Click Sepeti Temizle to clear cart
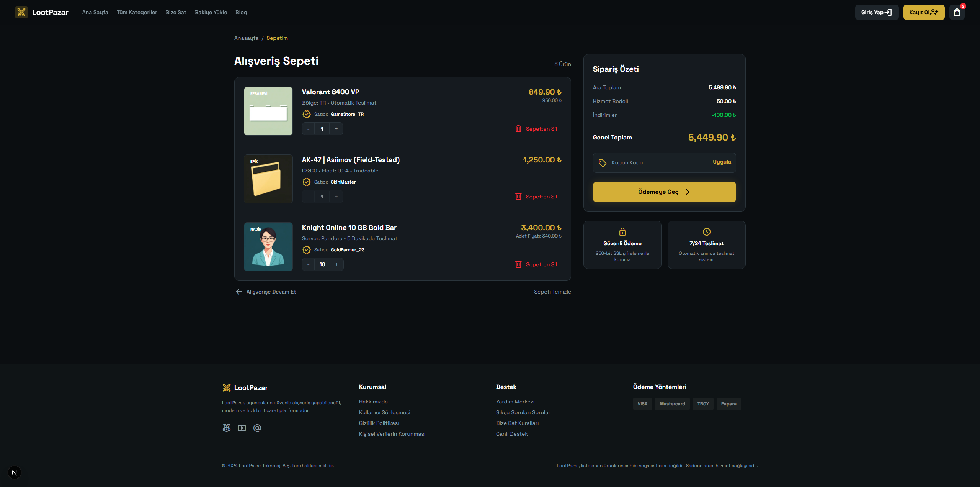The width and height of the screenshot is (980, 487). tap(552, 292)
